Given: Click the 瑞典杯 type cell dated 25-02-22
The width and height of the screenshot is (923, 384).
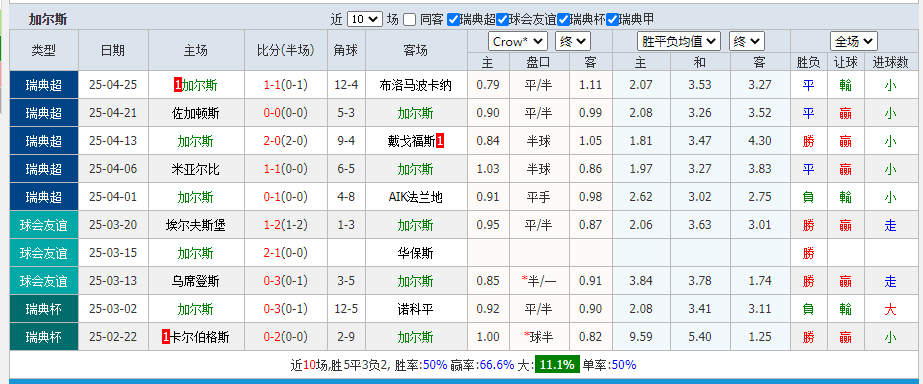Looking at the screenshot, I should tap(44, 337).
